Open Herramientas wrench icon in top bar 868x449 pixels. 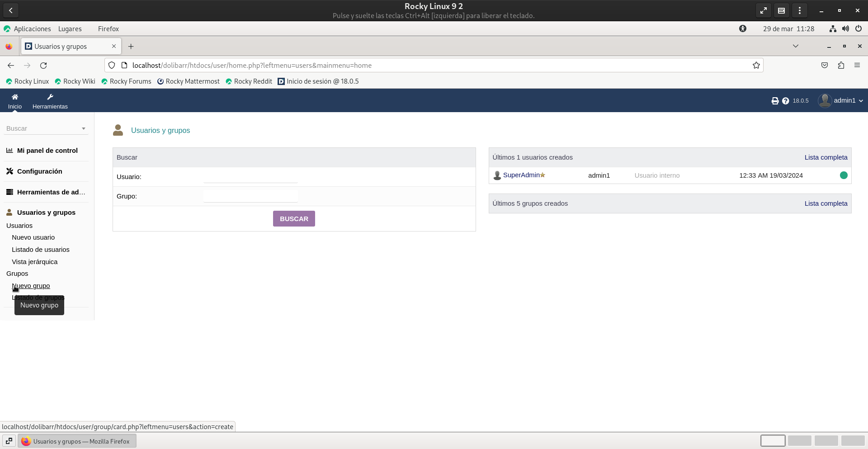50,97
